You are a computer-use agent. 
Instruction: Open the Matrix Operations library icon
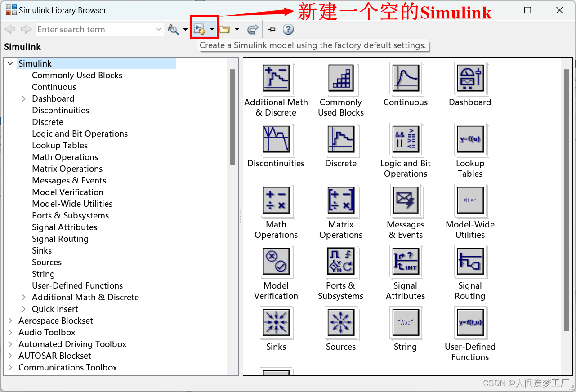click(341, 200)
